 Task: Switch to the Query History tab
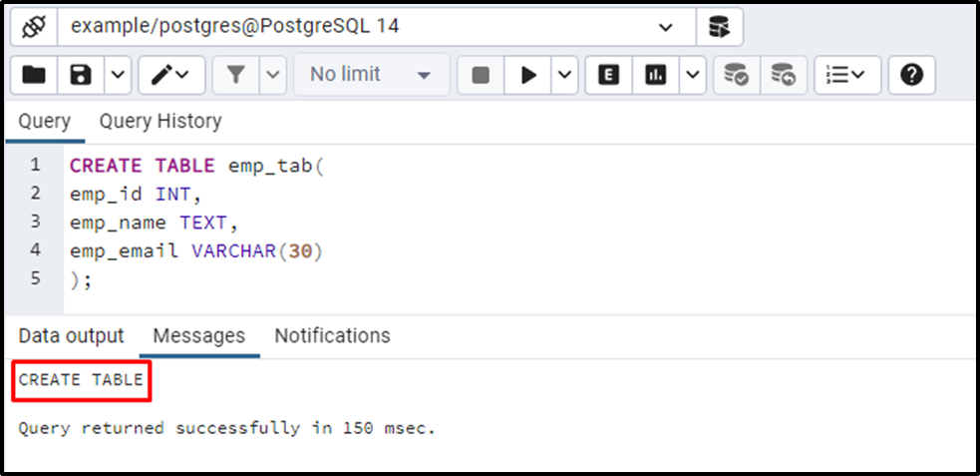tap(161, 121)
